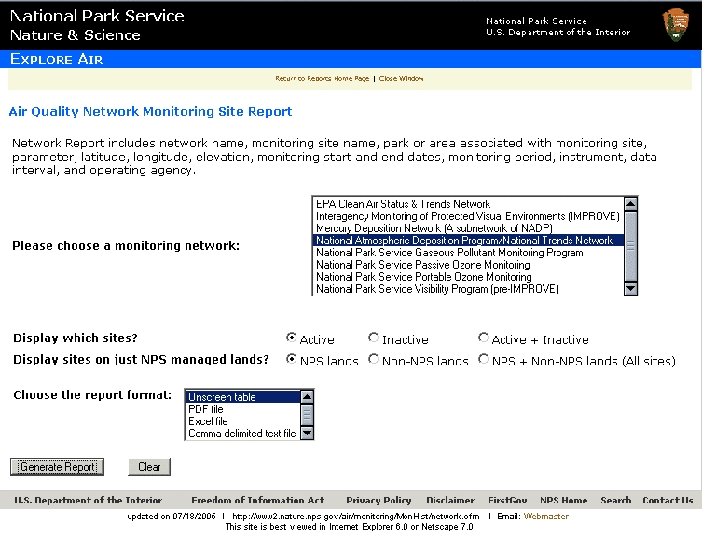Image resolution: width=720 pixels, height=540 pixels.
Task: Click the Clear button
Action: tap(149, 467)
